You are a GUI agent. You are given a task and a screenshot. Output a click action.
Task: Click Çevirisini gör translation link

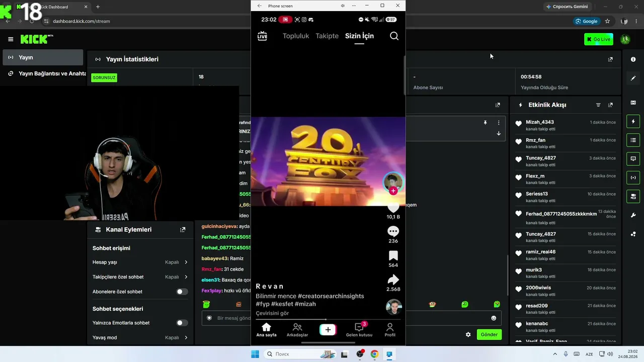(272, 313)
